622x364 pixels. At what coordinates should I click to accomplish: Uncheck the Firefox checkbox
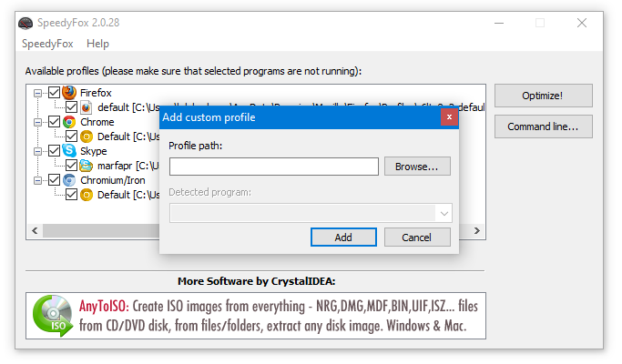click(54, 93)
